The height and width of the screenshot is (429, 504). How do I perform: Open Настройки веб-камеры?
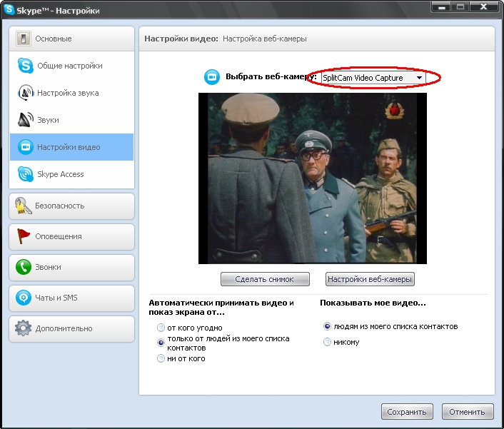(370, 279)
